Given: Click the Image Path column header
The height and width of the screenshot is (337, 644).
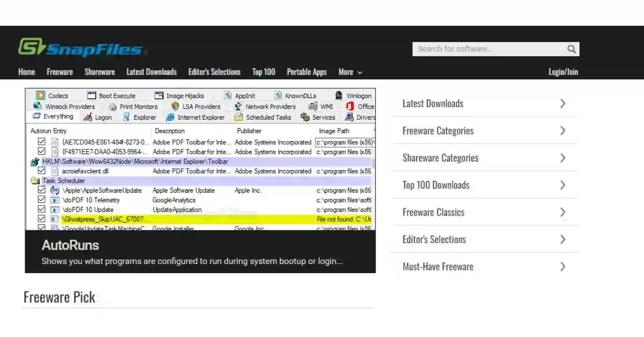Looking at the screenshot, I should (x=334, y=131).
